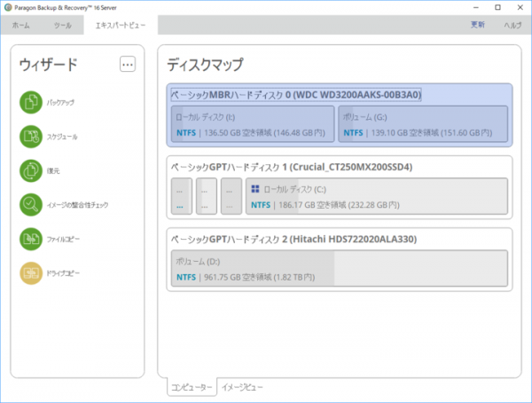Launch the 復元 wizard icon
The width and height of the screenshot is (532, 403).
click(31, 170)
